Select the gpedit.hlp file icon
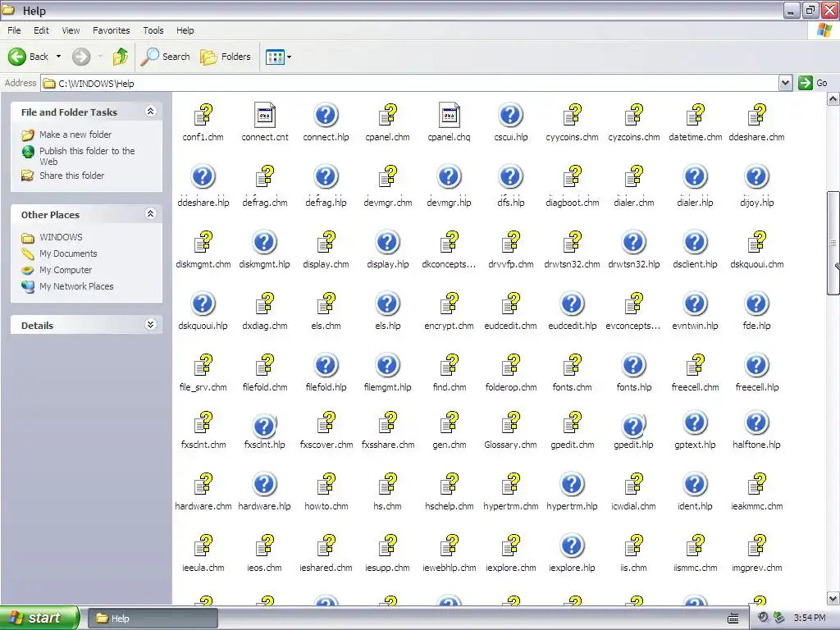This screenshot has height=630, width=840. point(634,425)
